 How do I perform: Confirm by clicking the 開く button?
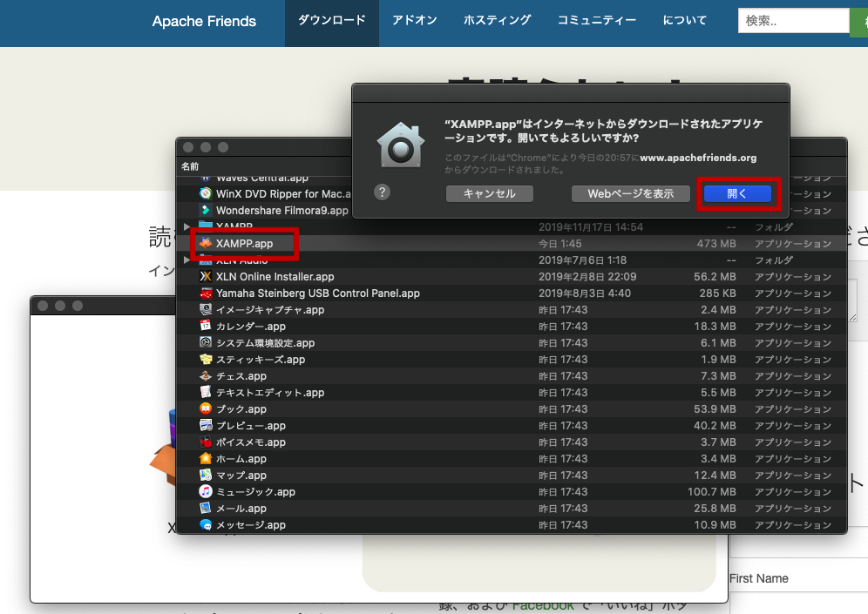coord(737,193)
